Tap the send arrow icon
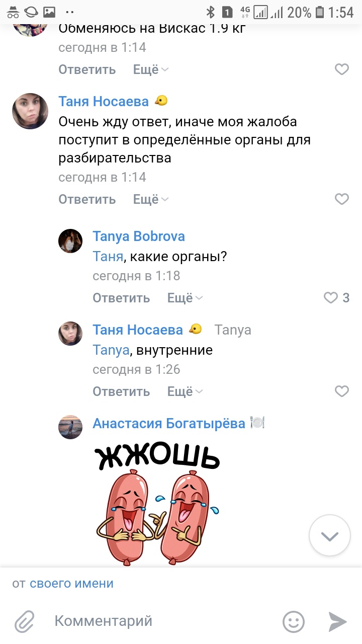 tap(338, 622)
